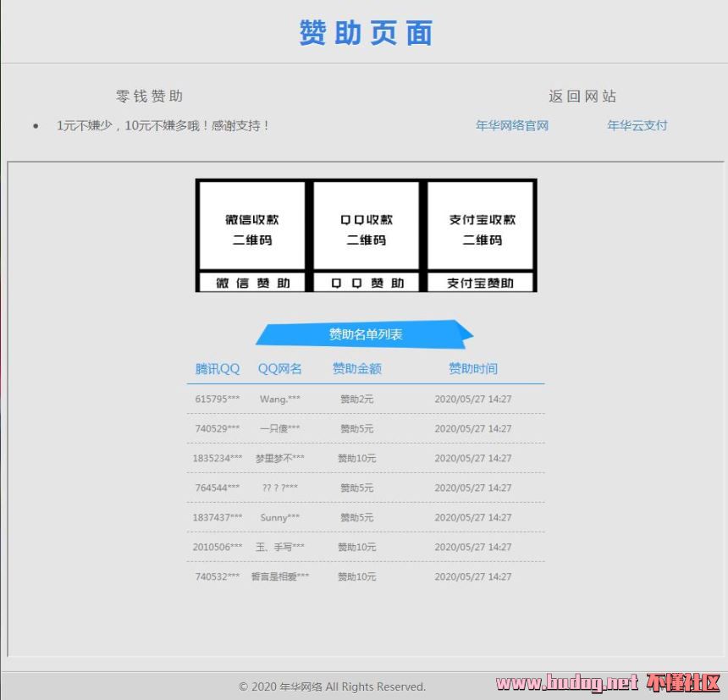Click 赞助2元 amount cell
The width and height of the screenshot is (728, 700).
click(356, 399)
